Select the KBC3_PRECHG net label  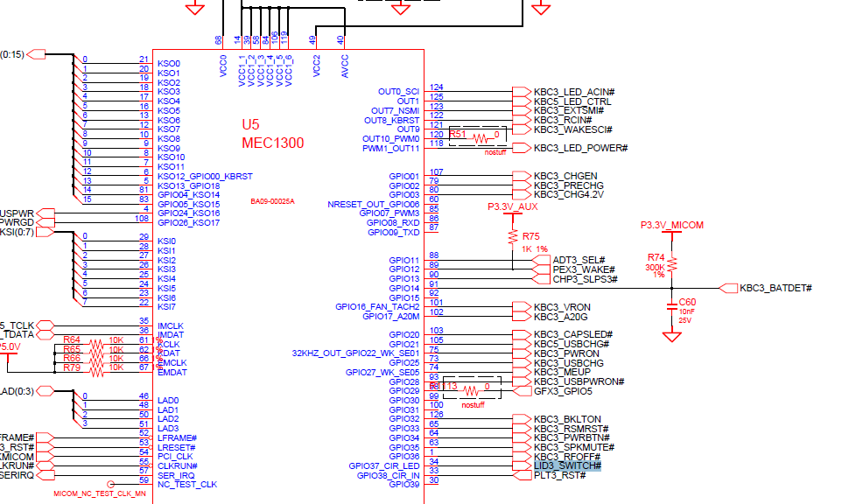pyautogui.click(x=569, y=185)
